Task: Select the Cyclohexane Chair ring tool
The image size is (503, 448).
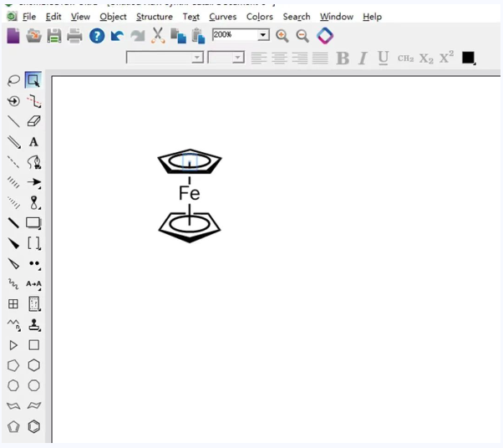Action: (13, 406)
